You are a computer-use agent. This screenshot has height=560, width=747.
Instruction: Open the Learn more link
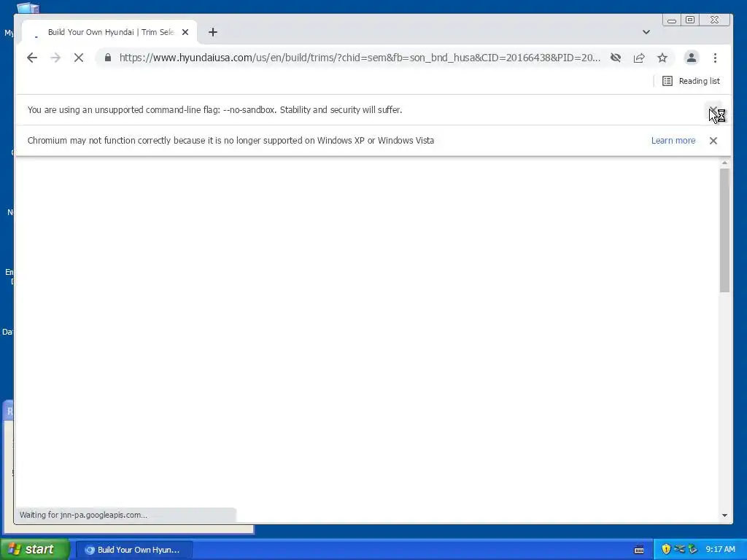(673, 141)
